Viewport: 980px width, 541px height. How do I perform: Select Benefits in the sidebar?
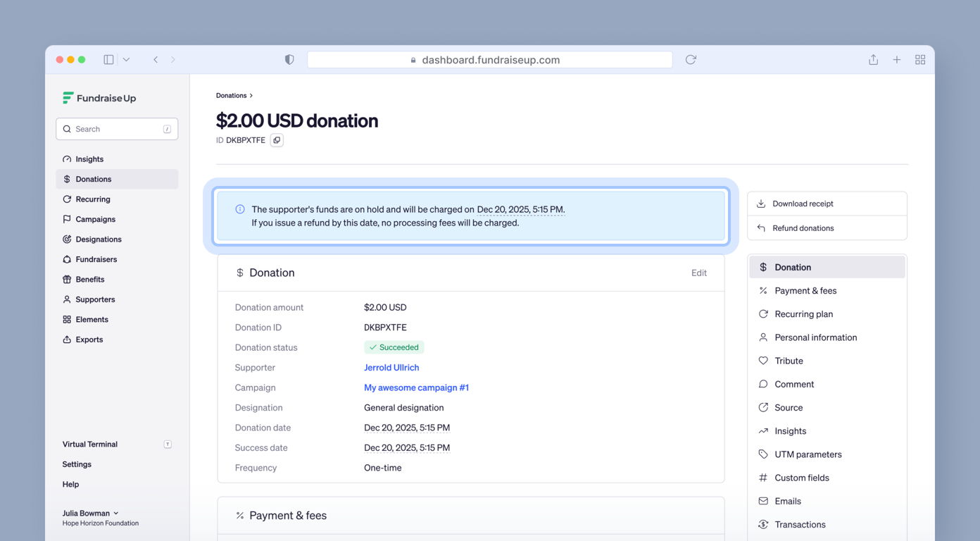[x=90, y=279]
